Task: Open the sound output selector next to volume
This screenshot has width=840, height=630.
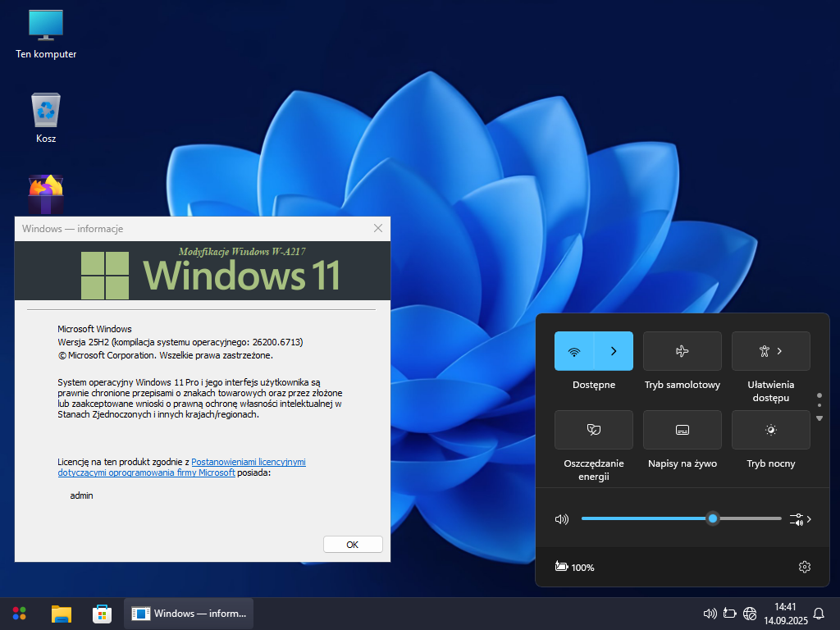Action: pos(800,519)
